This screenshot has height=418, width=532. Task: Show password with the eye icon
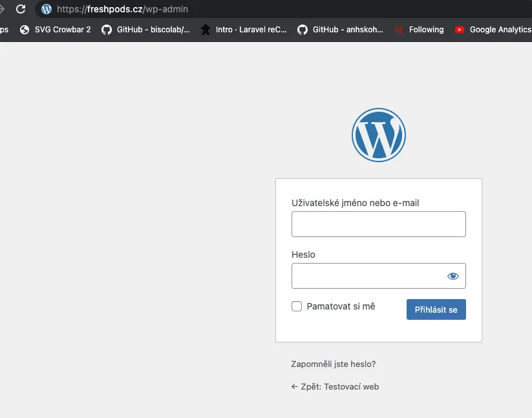pyautogui.click(x=453, y=277)
